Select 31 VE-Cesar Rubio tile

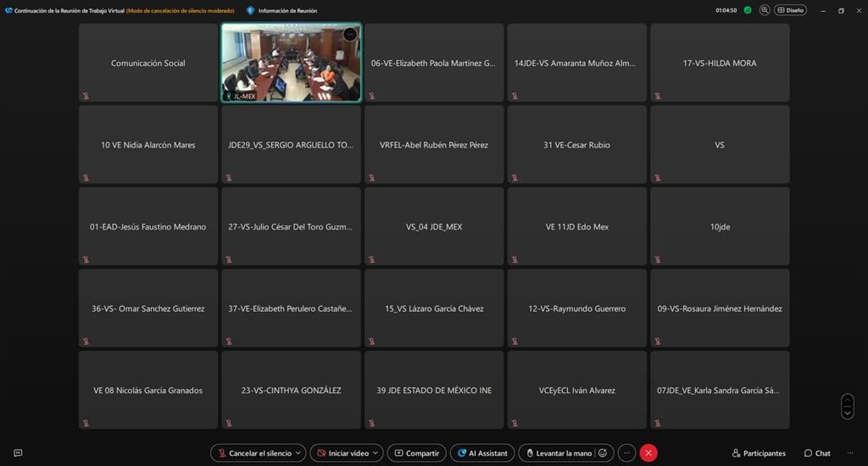tap(576, 144)
